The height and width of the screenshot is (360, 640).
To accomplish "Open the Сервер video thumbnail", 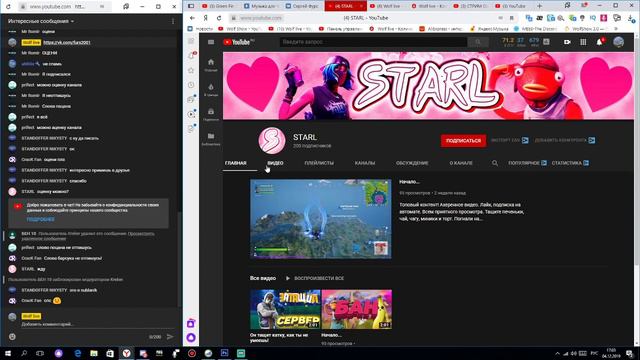I will [x=285, y=309].
